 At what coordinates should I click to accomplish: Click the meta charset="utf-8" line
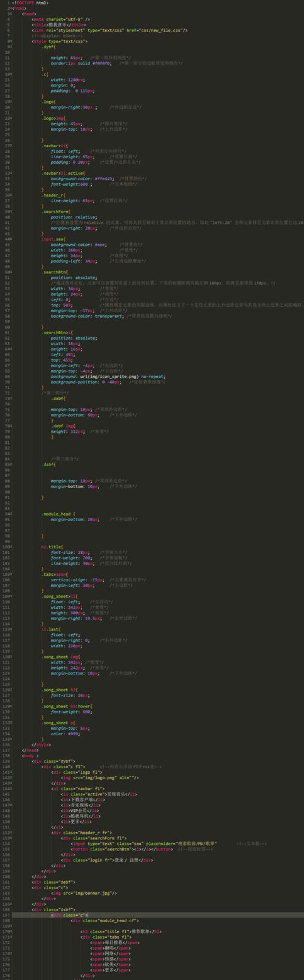pos(61,19)
